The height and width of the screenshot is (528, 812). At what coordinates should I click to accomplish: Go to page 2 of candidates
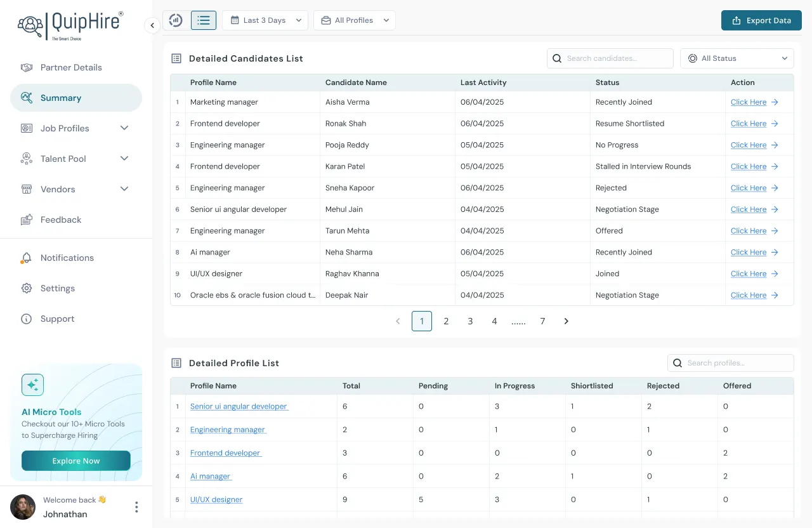click(x=446, y=321)
